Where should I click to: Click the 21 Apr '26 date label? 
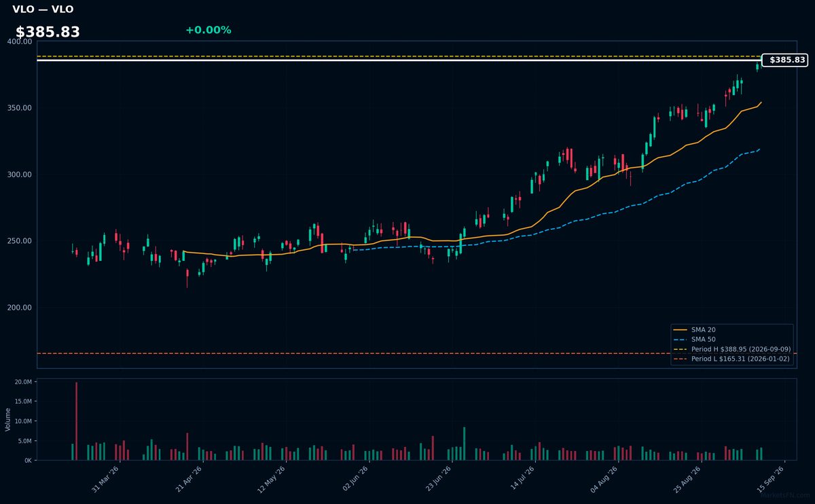[189, 480]
